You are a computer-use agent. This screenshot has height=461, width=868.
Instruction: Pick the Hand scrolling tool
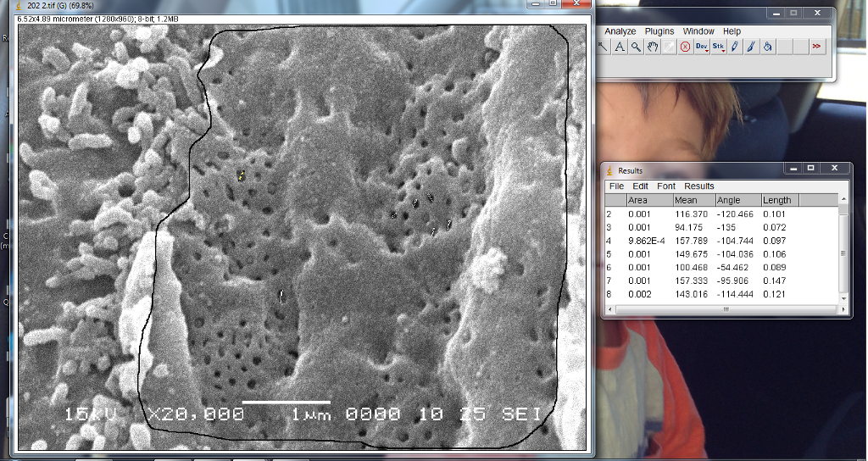click(653, 47)
